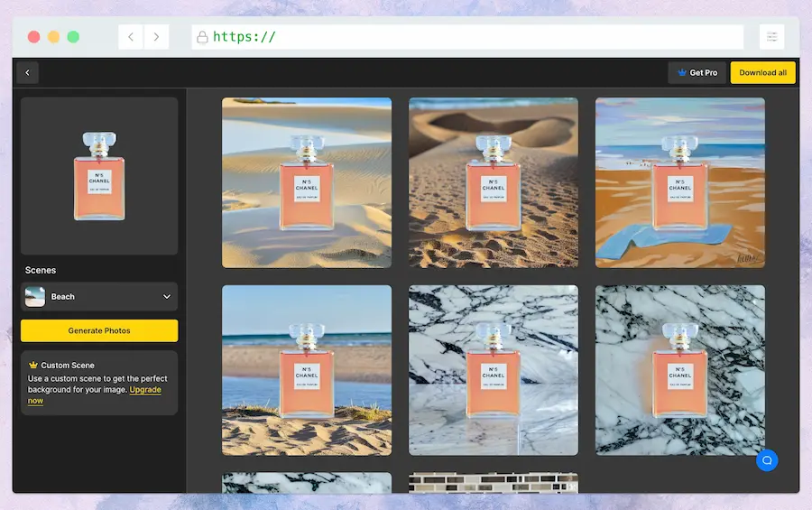Click the Beach scene thumbnail icon

(35, 296)
